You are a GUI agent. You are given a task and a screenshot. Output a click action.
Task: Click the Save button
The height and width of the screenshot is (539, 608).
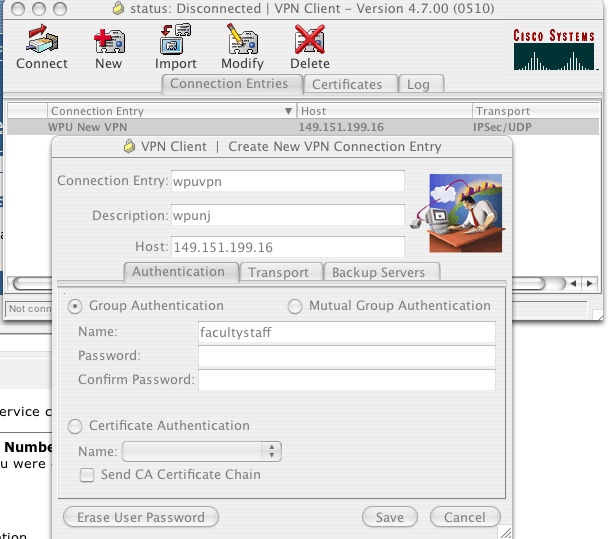390,517
